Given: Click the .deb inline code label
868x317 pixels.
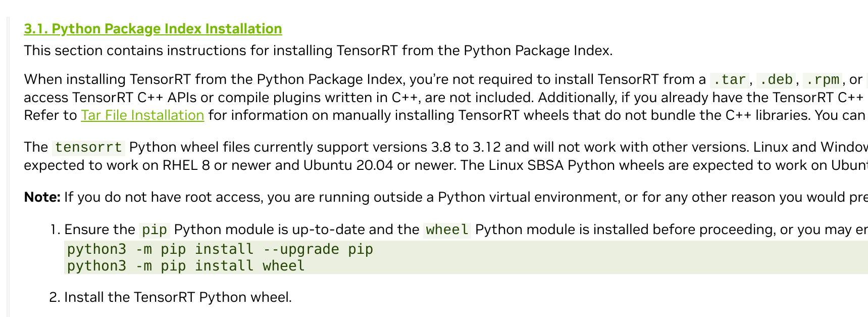Looking at the screenshot, I should click(x=776, y=79).
